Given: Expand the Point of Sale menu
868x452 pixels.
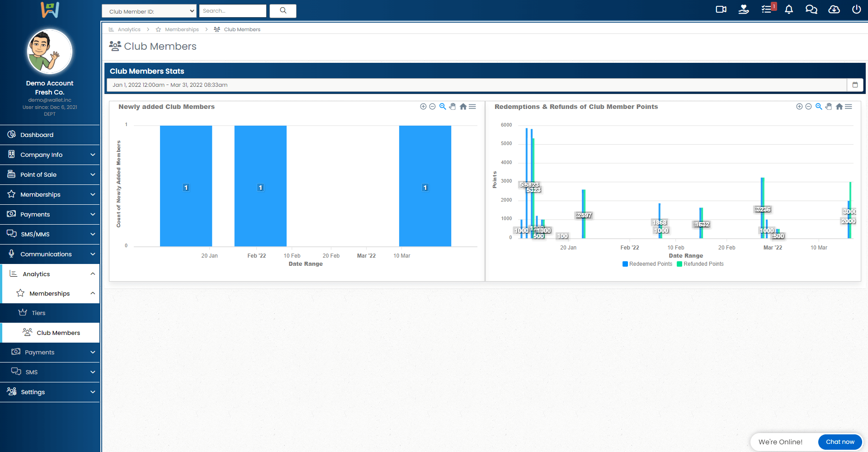Looking at the screenshot, I should point(50,174).
